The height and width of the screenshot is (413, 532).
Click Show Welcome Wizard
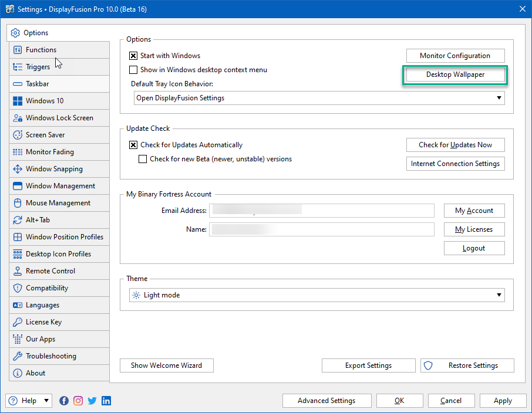pyautogui.click(x=167, y=365)
